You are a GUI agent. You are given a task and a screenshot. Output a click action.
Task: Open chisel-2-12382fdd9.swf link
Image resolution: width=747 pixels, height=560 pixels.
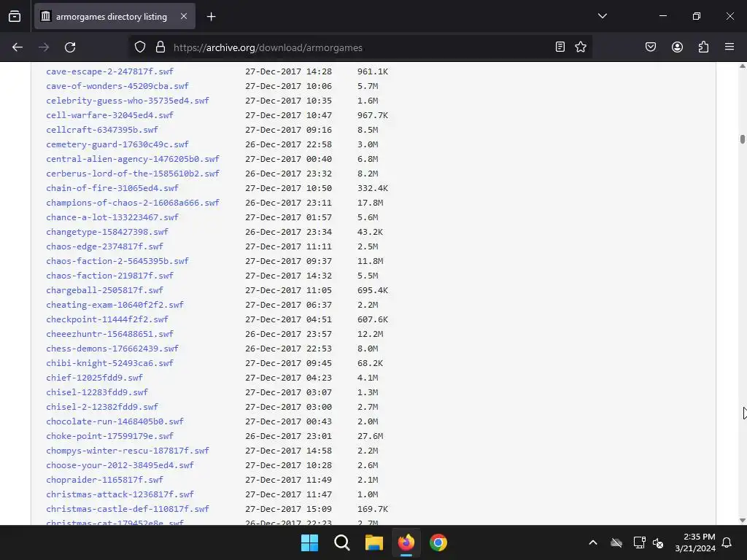102,407
